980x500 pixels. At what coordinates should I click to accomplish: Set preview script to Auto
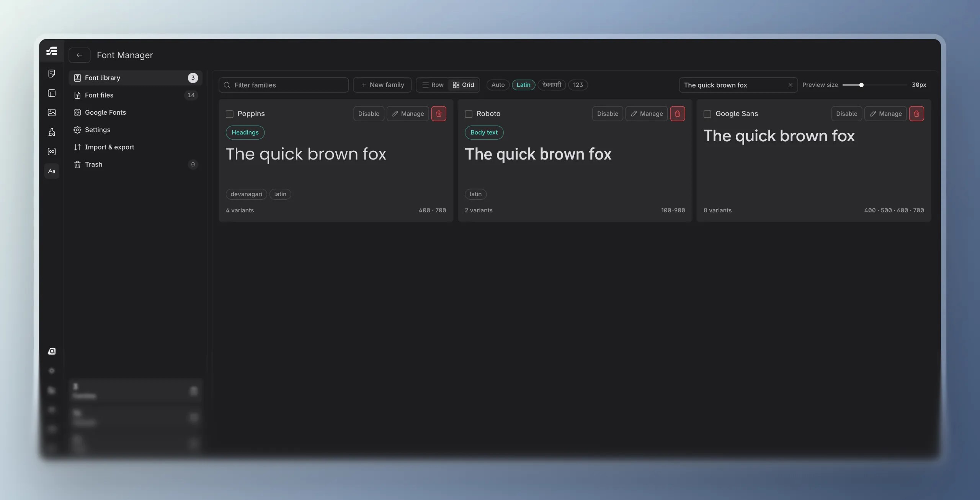coord(498,85)
